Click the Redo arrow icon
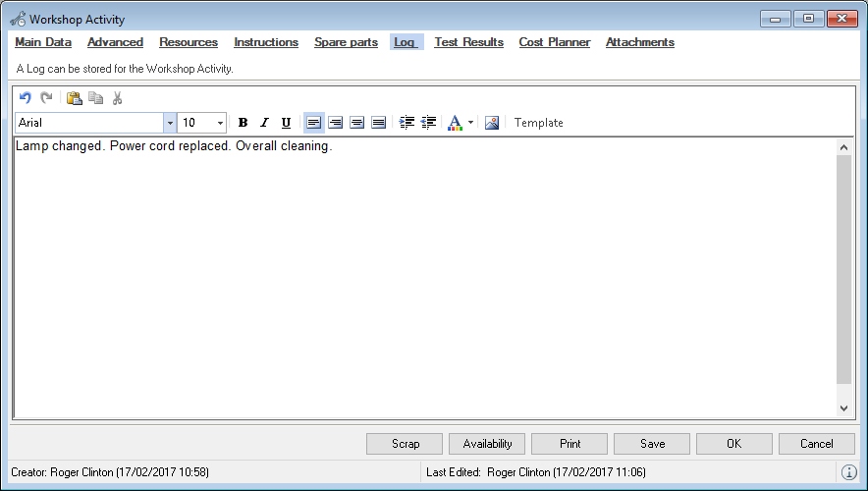This screenshot has height=491, width=868. point(45,98)
